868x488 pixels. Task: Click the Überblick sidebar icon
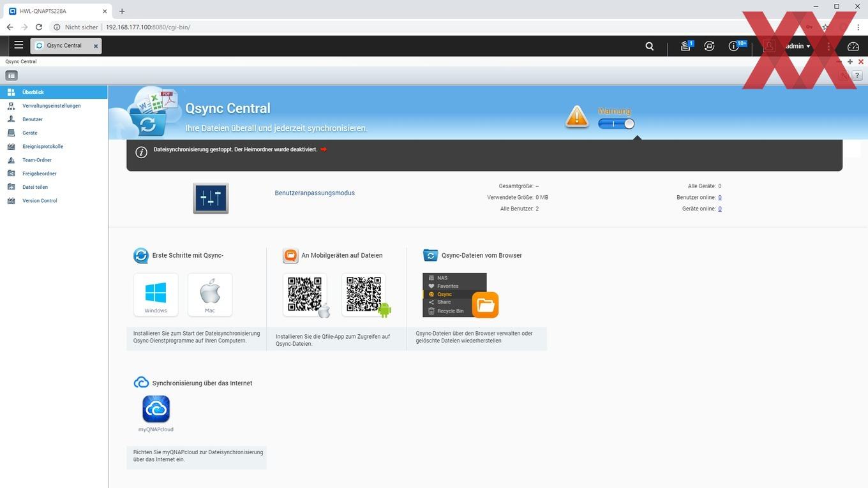click(x=11, y=92)
